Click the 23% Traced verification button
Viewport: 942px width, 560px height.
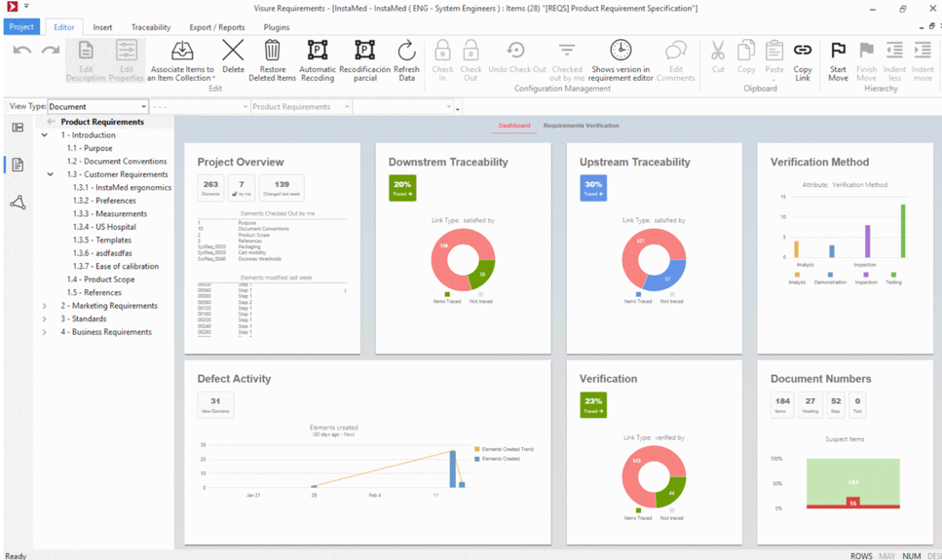[593, 404]
